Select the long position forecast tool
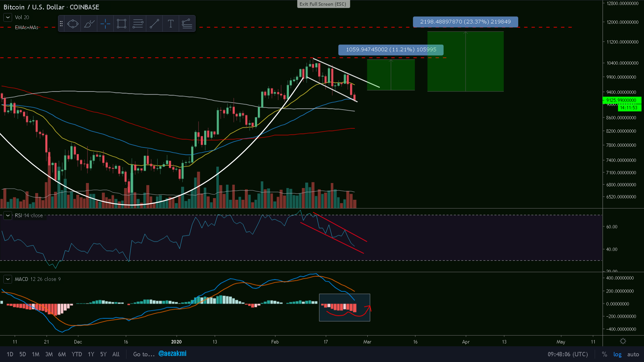Screen dimensions: 644x362 187,24
